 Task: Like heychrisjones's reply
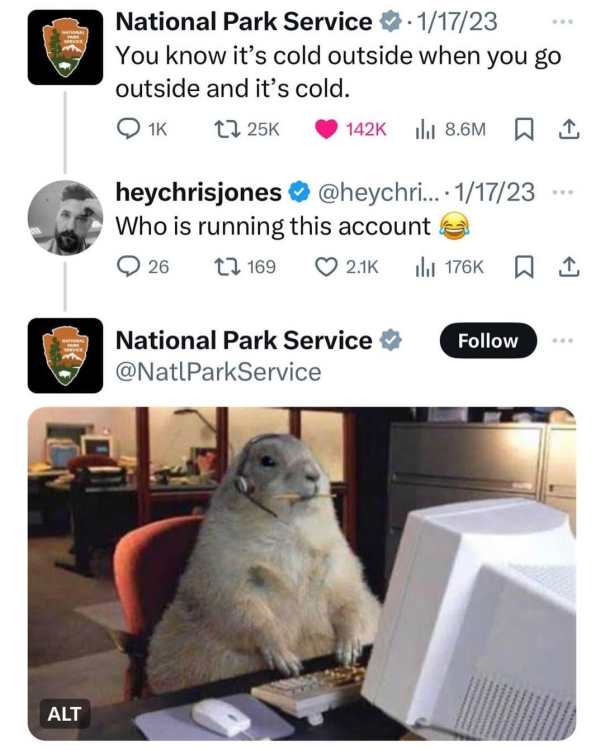coord(326,267)
